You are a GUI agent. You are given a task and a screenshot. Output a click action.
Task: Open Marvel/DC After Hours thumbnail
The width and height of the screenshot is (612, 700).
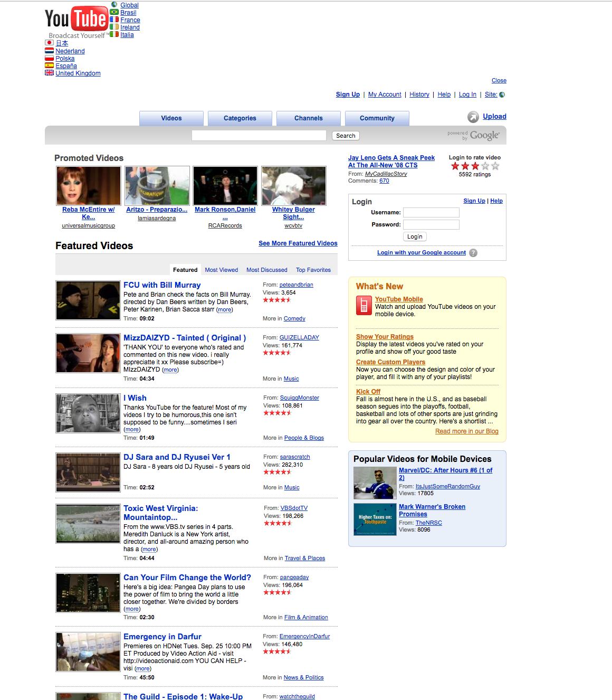click(375, 483)
